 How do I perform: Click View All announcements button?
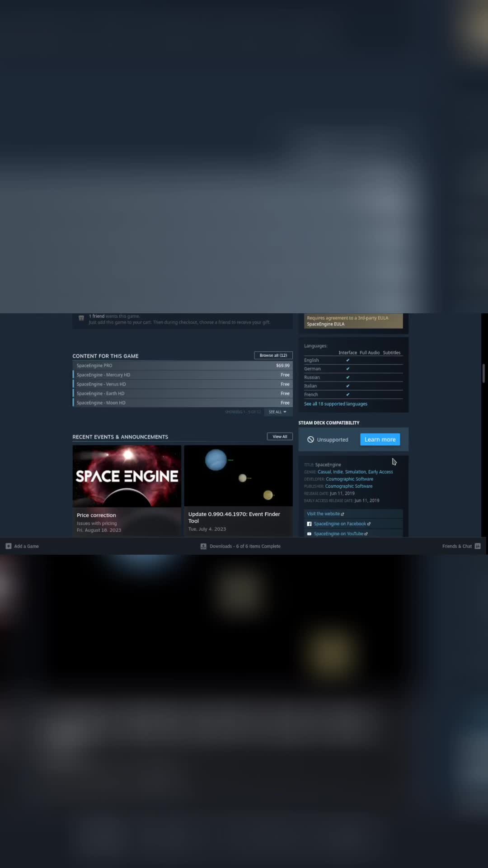(280, 437)
